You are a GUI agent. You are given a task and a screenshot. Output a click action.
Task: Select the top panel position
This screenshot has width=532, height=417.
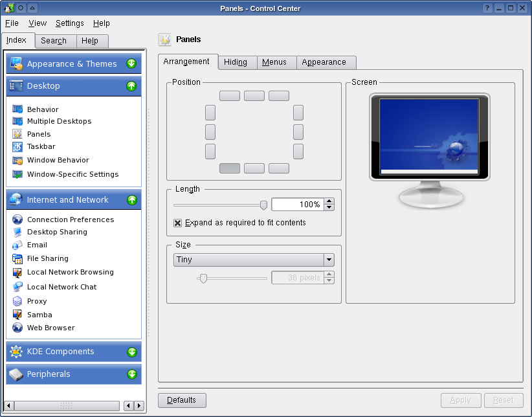[254, 95]
